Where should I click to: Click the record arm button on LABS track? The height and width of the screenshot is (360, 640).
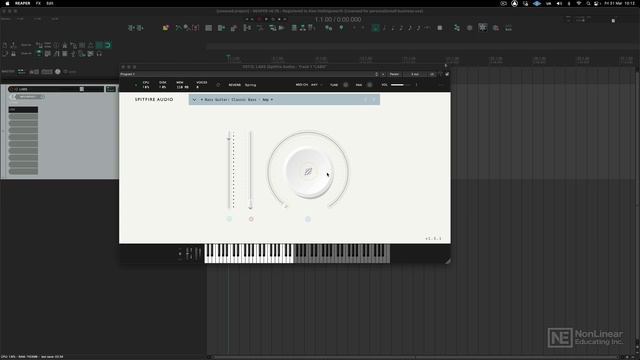11,89
